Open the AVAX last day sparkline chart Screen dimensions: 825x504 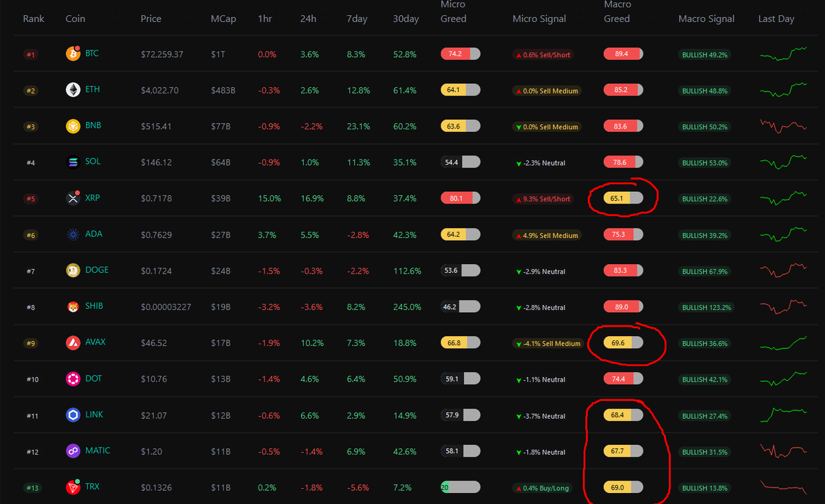coord(784,342)
